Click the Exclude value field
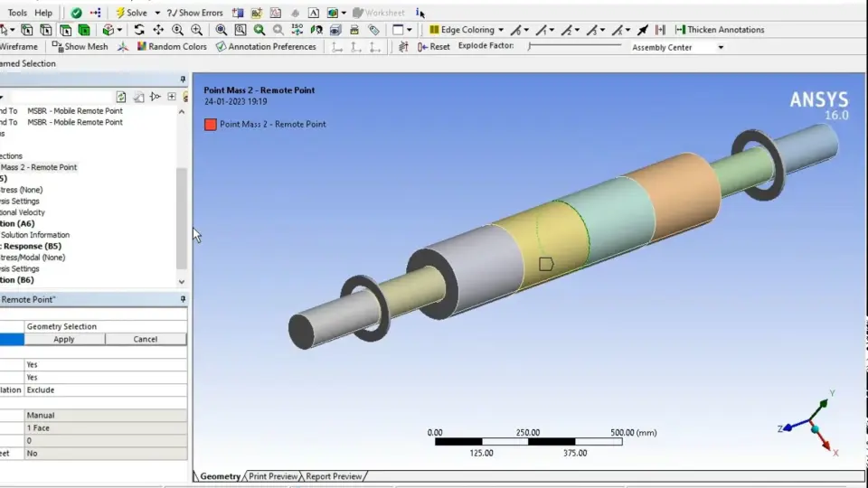 (106, 390)
